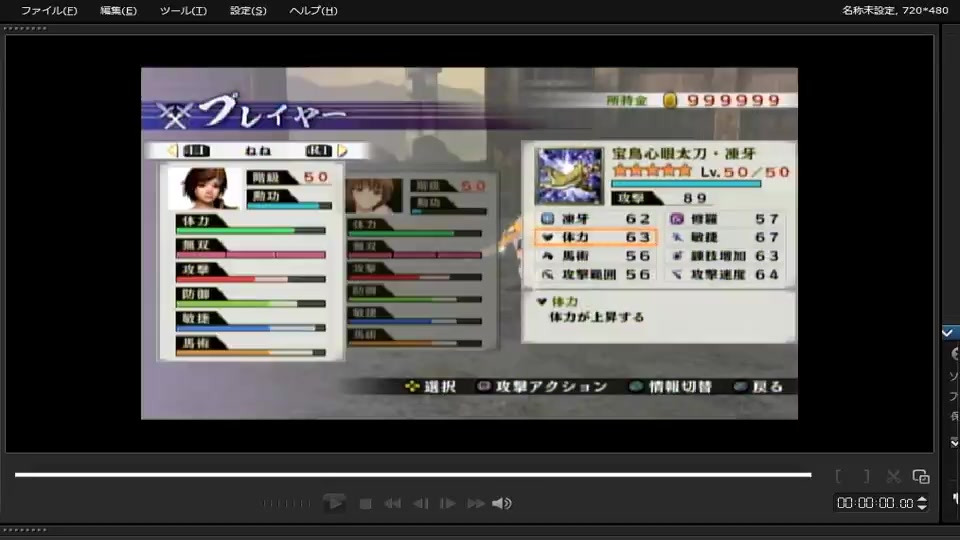Screen dimensions: 960x540
Task: Click the 敏捷 67 attribute row
Action: point(726,237)
